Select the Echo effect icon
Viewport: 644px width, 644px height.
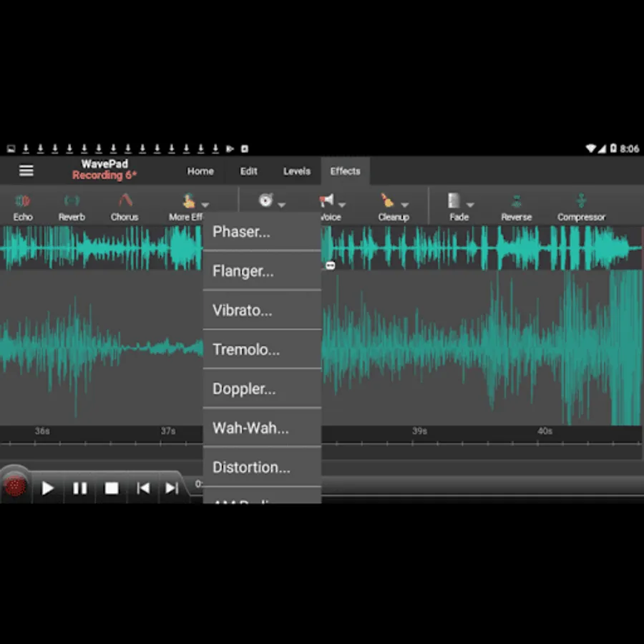23,206
